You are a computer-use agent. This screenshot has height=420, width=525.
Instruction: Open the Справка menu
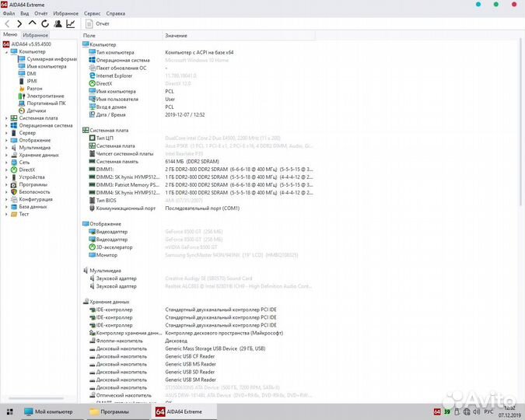click(x=116, y=13)
